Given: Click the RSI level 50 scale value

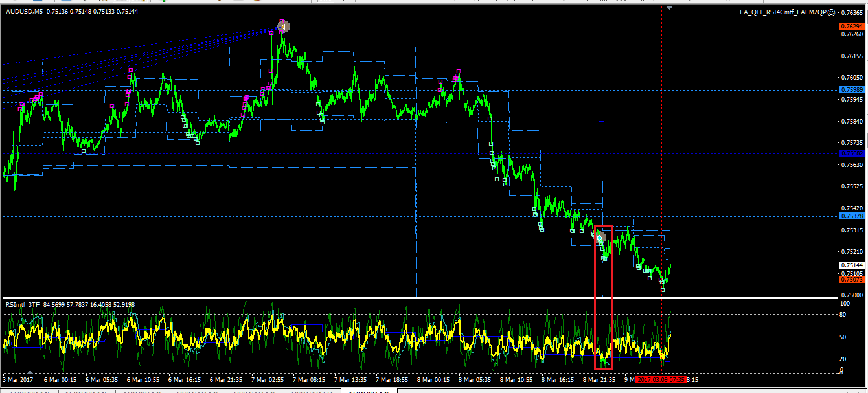Looking at the screenshot, I should (x=844, y=337).
